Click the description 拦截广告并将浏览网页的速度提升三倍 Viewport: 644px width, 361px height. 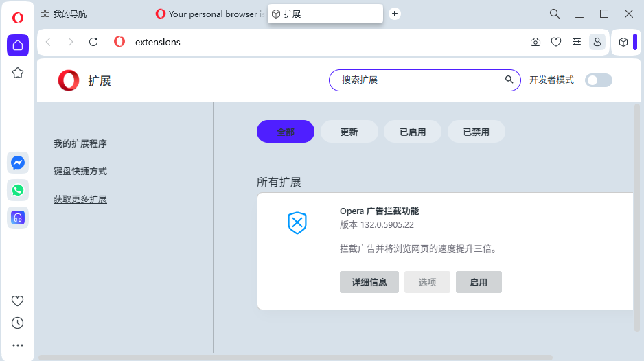418,248
